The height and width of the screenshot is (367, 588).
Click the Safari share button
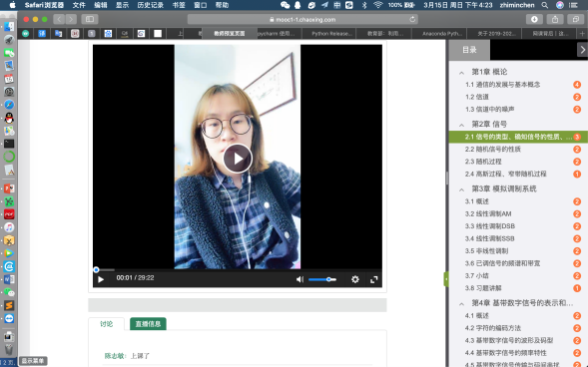point(555,19)
